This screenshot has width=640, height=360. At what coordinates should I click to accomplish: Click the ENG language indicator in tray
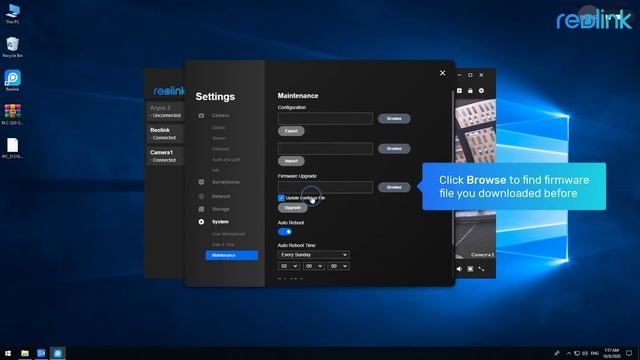click(595, 353)
